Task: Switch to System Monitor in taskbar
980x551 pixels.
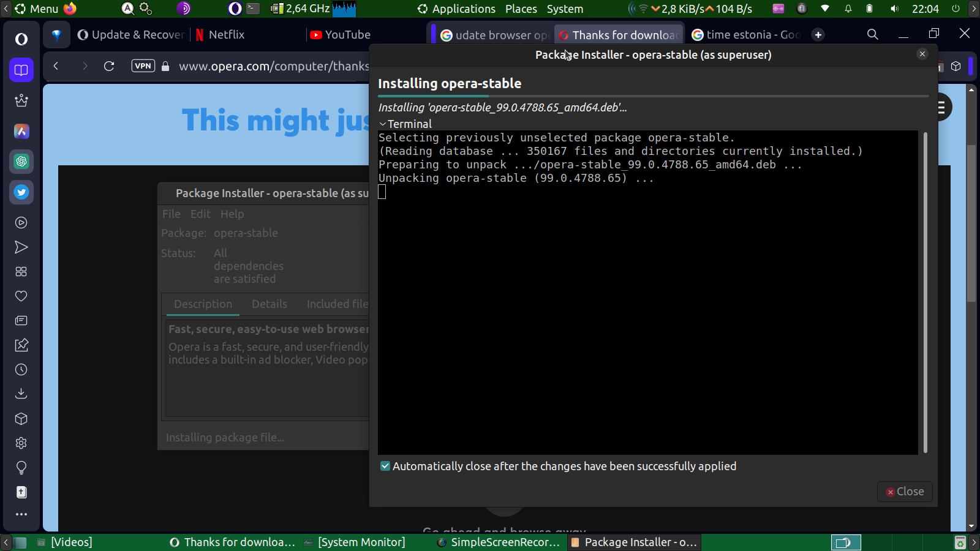Action: click(355, 542)
